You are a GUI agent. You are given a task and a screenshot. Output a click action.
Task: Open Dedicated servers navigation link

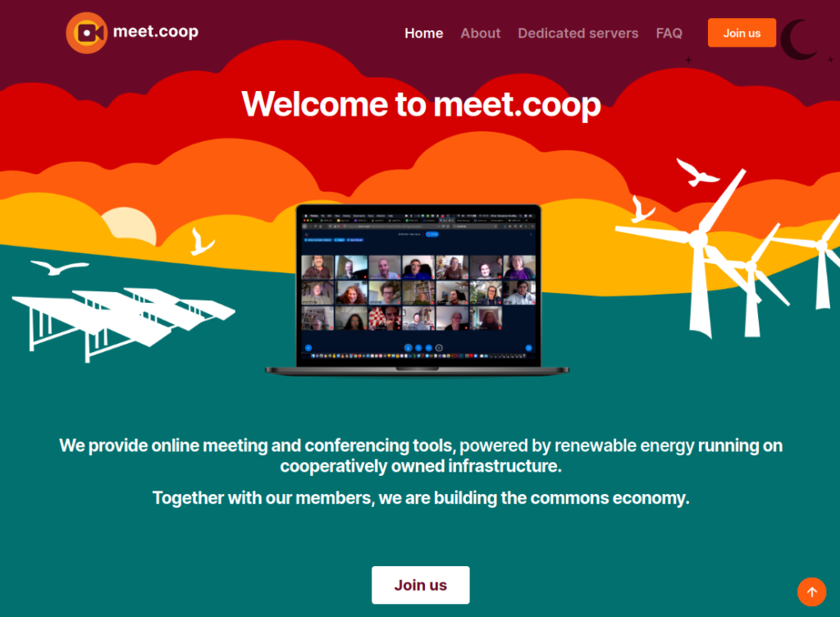click(x=578, y=33)
